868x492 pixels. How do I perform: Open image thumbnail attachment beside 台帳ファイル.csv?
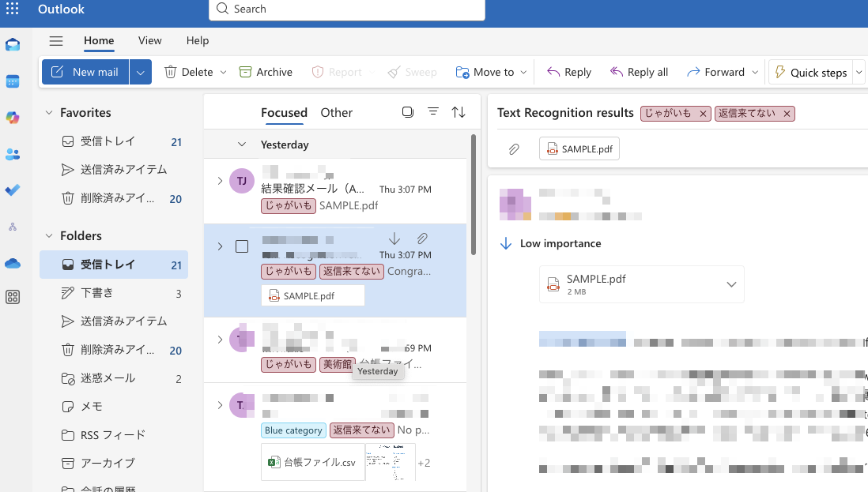click(391, 462)
